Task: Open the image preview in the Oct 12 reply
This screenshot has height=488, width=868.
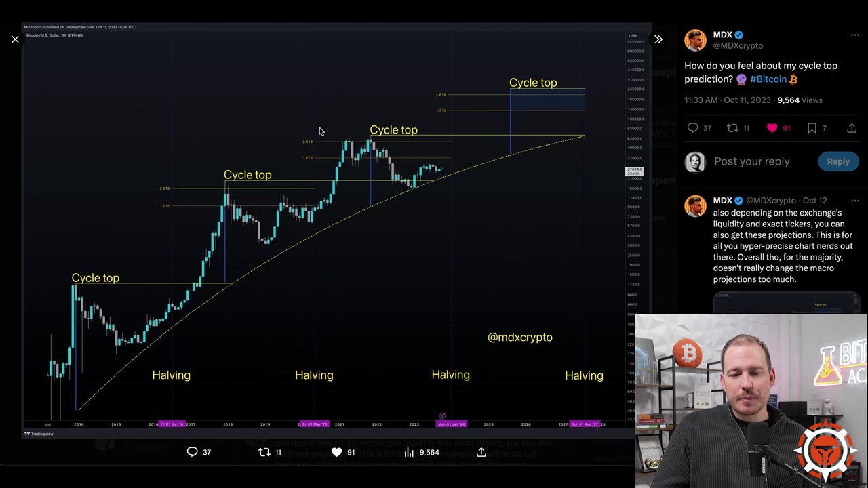Action: point(787,303)
